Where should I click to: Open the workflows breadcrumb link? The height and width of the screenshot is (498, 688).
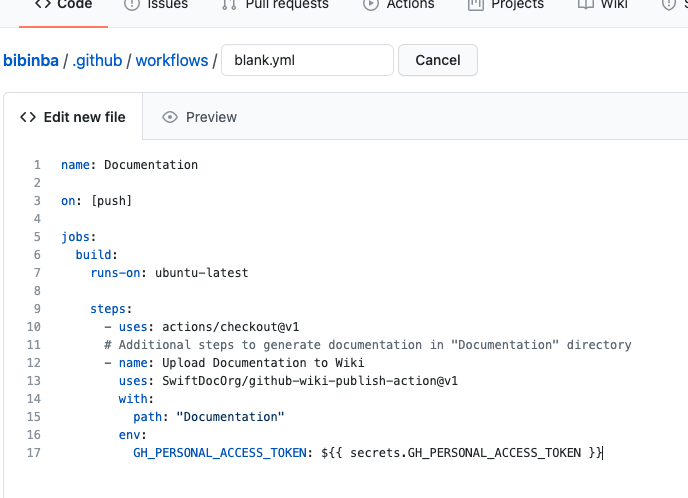click(x=171, y=60)
